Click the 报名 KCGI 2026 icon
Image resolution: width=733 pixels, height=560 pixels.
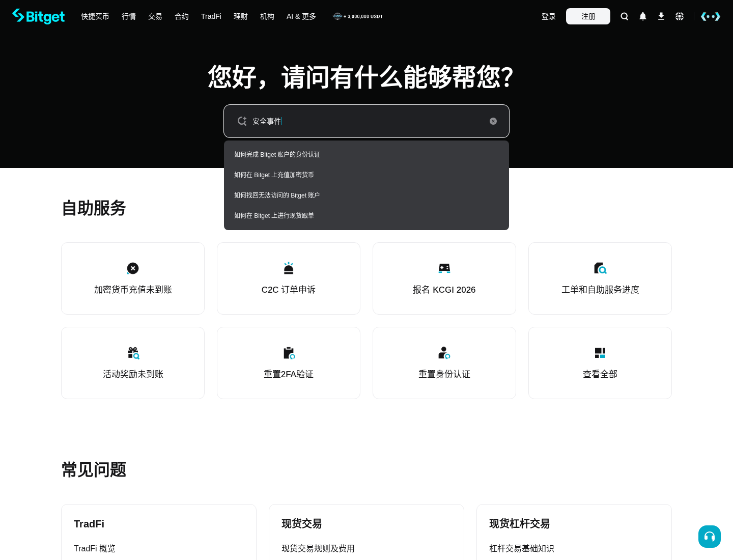pos(444,268)
